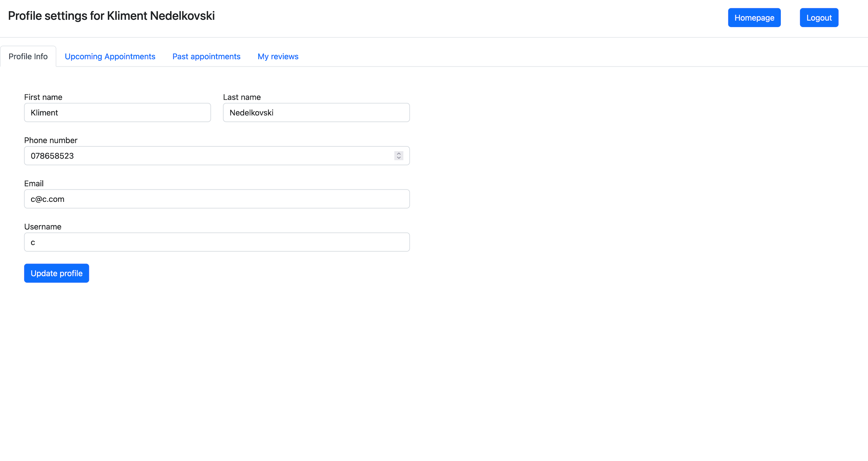Open the Past appointments tab
Viewport: 868px width, 461px height.
click(x=206, y=56)
